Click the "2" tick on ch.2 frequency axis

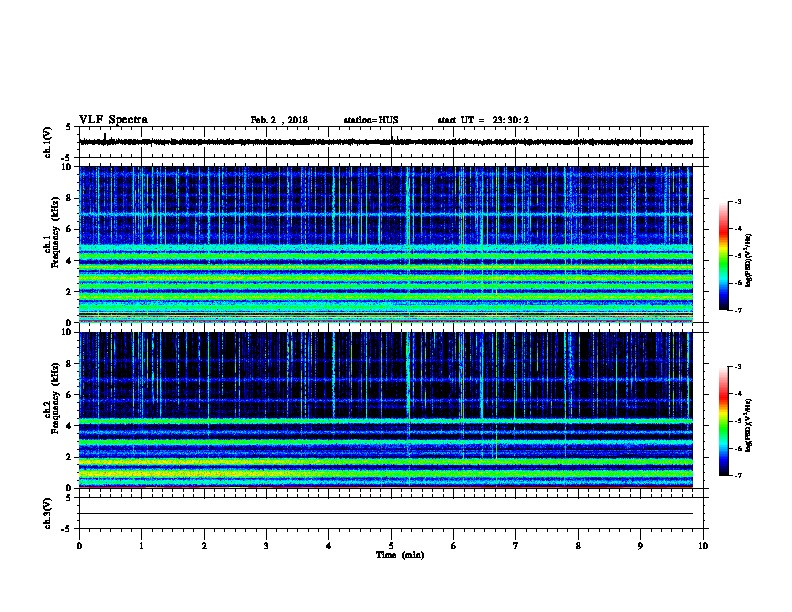[70, 457]
